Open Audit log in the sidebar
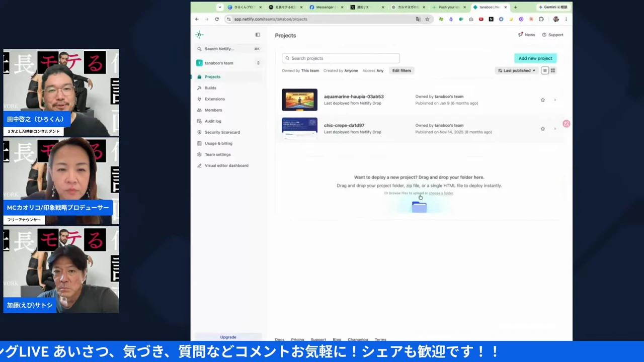644x362 pixels. tap(213, 121)
